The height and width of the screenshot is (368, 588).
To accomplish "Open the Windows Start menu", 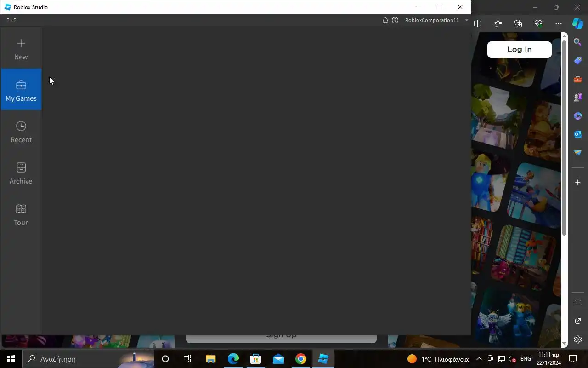I will (x=11, y=359).
